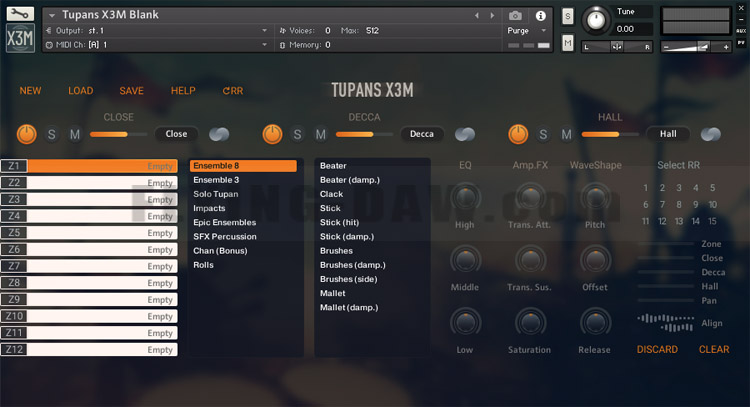
Task: Click the Trans. Att. knob
Action: pos(530,198)
